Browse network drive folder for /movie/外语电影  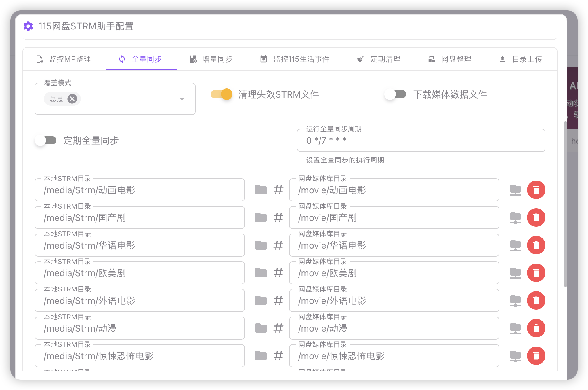pos(515,301)
